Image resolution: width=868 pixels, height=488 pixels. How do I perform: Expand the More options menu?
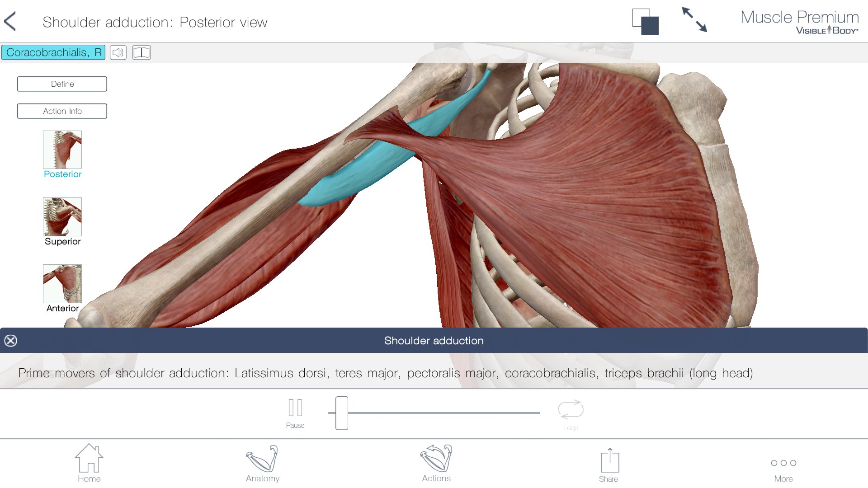pos(783,470)
